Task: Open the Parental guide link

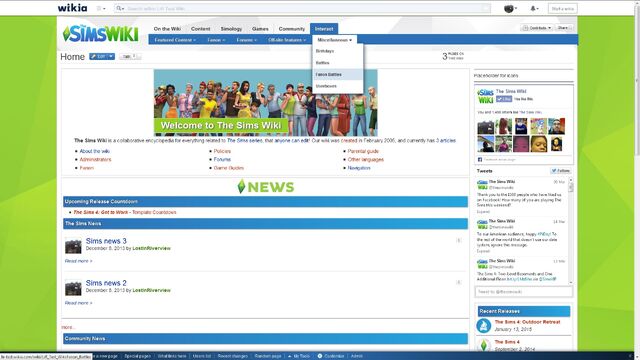Action: 363,151
